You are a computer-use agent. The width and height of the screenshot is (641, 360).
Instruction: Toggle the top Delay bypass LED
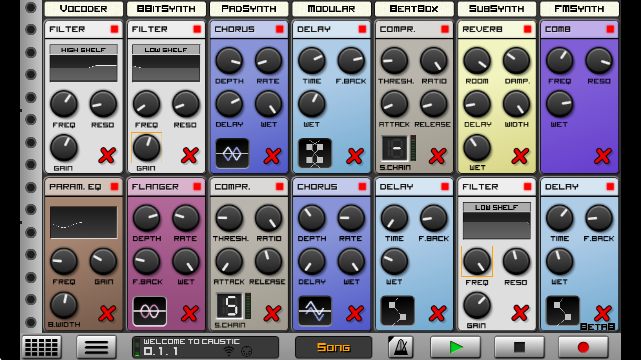[x=362, y=29]
